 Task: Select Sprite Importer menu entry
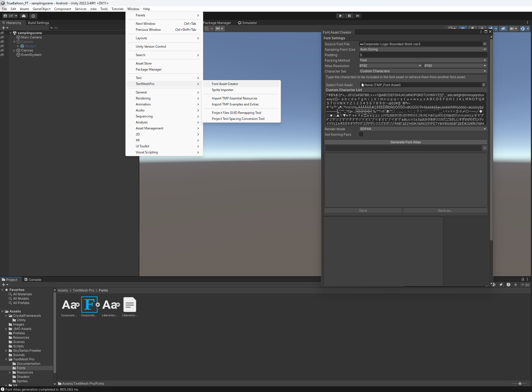click(x=223, y=90)
